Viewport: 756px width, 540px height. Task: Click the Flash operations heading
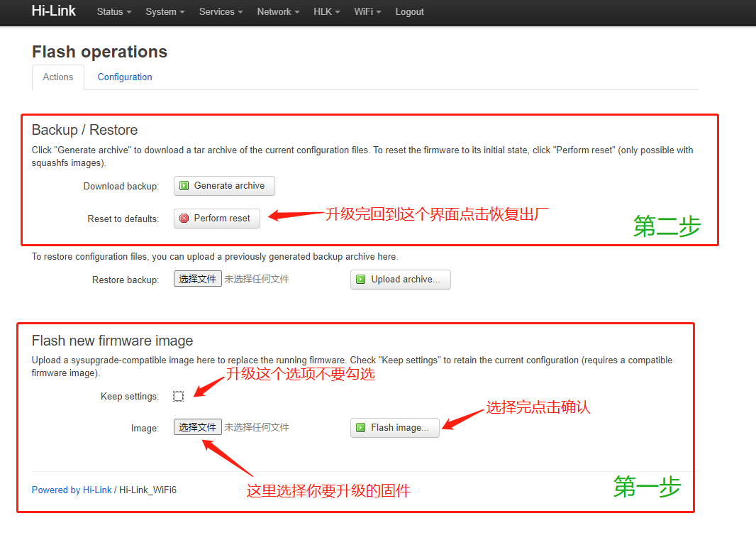(x=99, y=52)
